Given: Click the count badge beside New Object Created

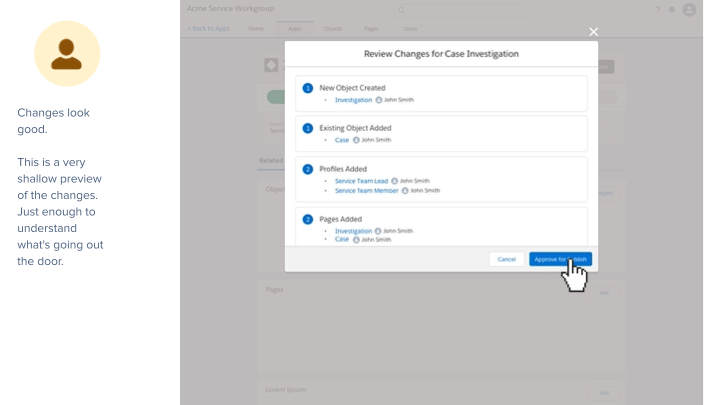Looking at the screenshot, I should 308,88.
